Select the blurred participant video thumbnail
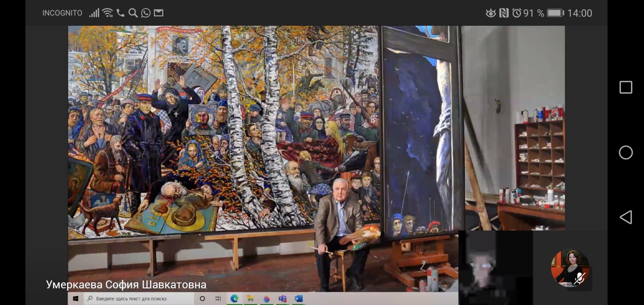644x305 pixels. click(495, 267)
